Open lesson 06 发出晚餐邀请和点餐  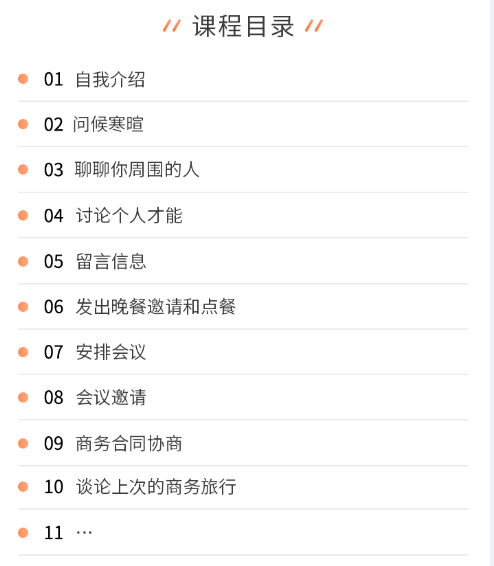[243, 307]
